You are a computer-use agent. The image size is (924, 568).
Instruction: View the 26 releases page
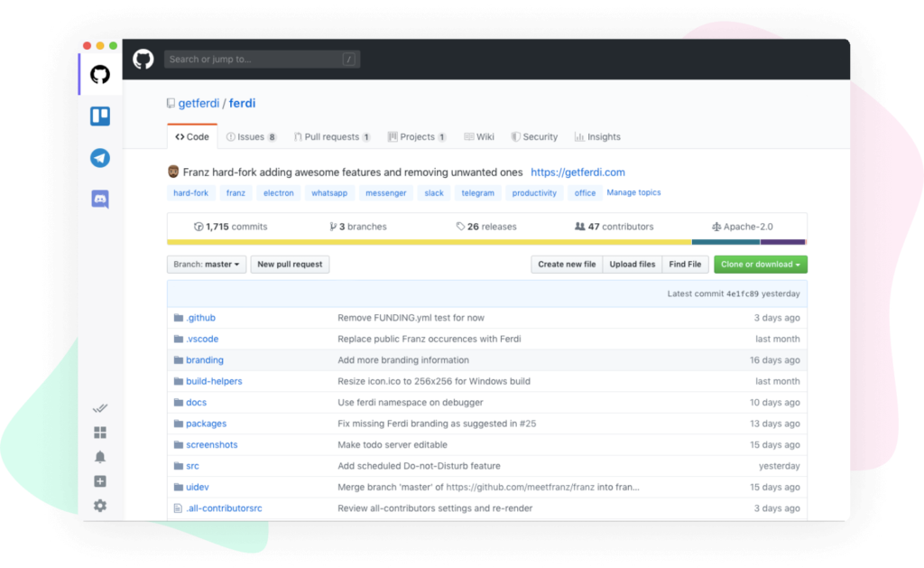[x=486, y=227]
